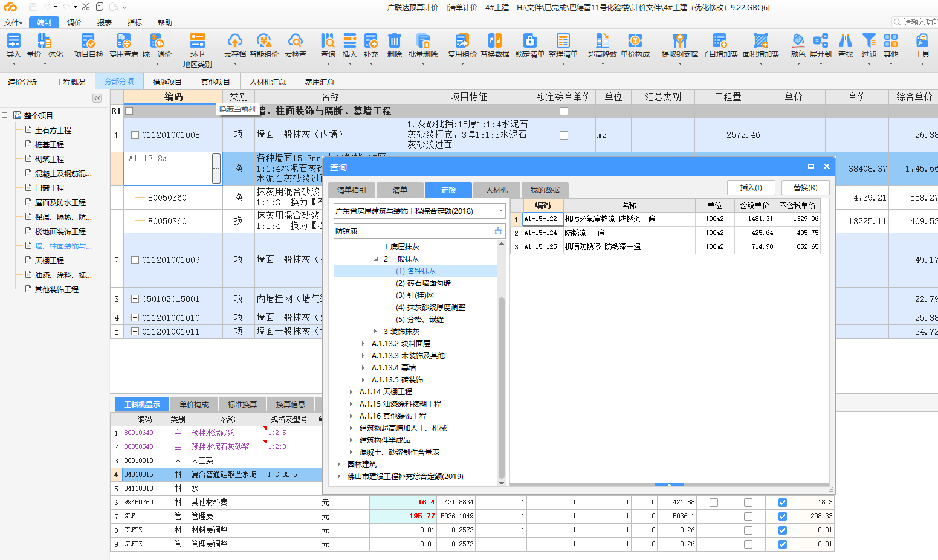Select (4) 抹灰砂浆厚度调整 tree item

click(430, 307)
